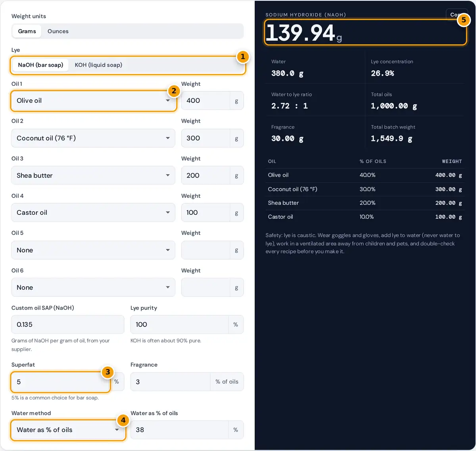
Task: Open the Oil 5 None dropdown
Action: point(93,250)
